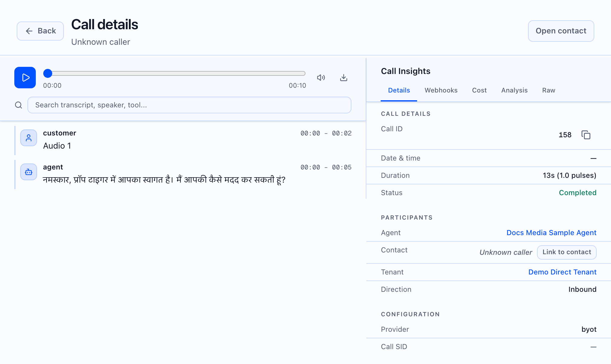
Task: Download the call recording
Action: (x=344, y=78)
